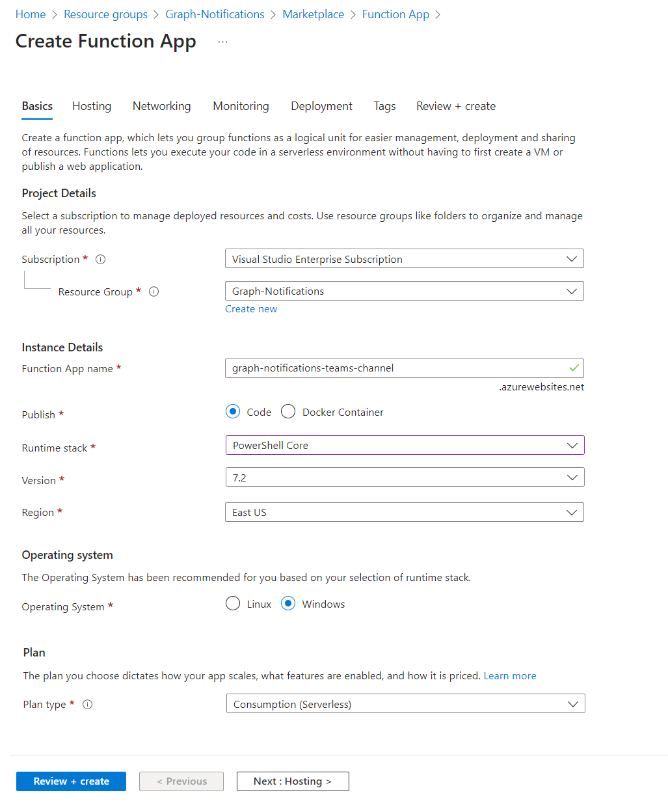Expand the Plan type dropdown
668x812 pixels.
[405, 704]
